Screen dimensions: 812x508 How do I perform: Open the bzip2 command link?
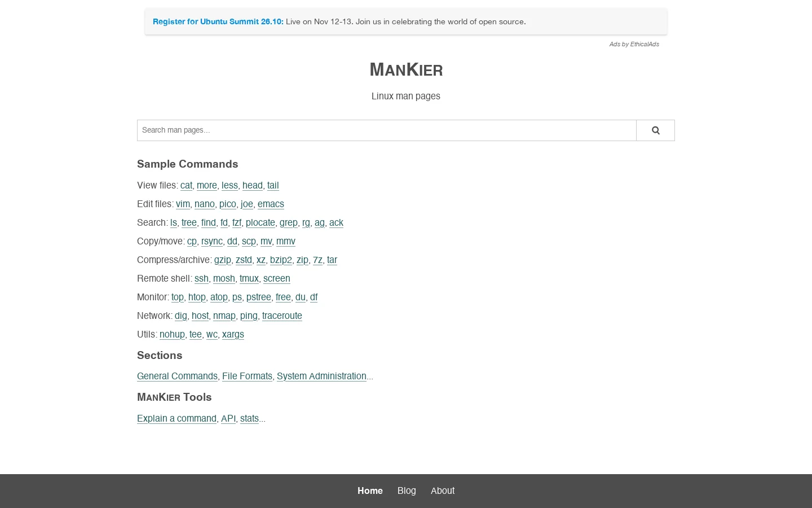pyautogui.click(x=281, y=260)
